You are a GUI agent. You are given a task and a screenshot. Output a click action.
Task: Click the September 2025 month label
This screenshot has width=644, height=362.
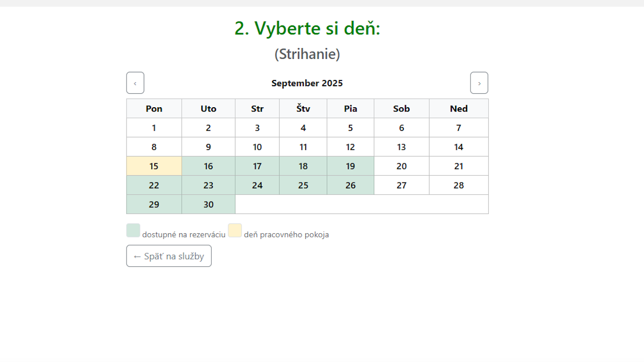[x=307, y=83]
